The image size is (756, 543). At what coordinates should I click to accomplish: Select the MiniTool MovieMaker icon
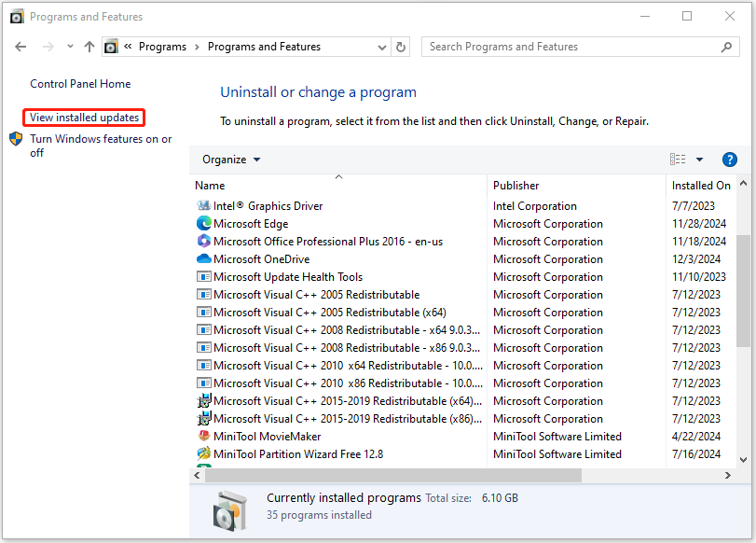(x=204, y=436)
